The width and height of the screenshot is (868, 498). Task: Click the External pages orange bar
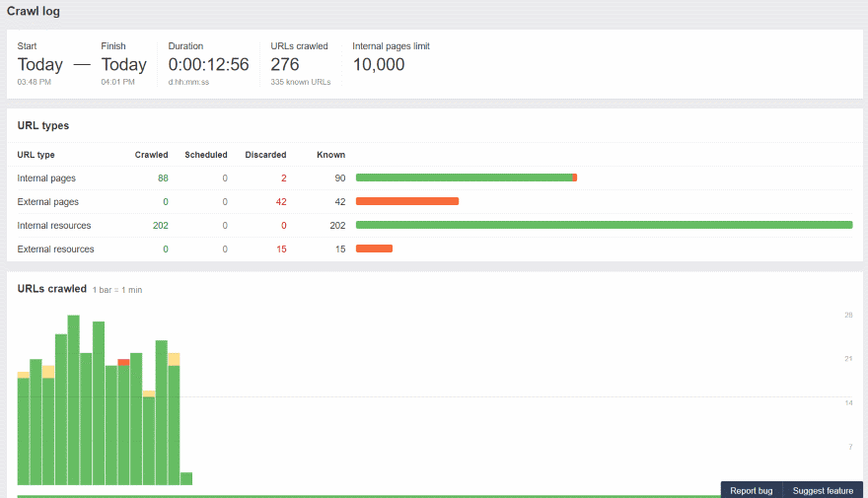(406, 201)
